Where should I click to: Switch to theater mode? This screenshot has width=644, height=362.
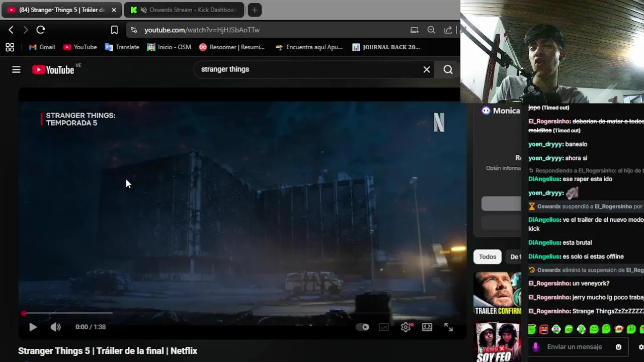pyautogui.click(x=427, y=327)
